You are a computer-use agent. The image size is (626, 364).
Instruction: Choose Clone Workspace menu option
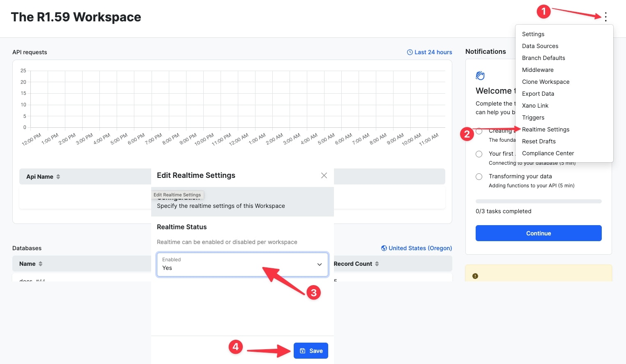pyautogui.click(x=545, y=82)
